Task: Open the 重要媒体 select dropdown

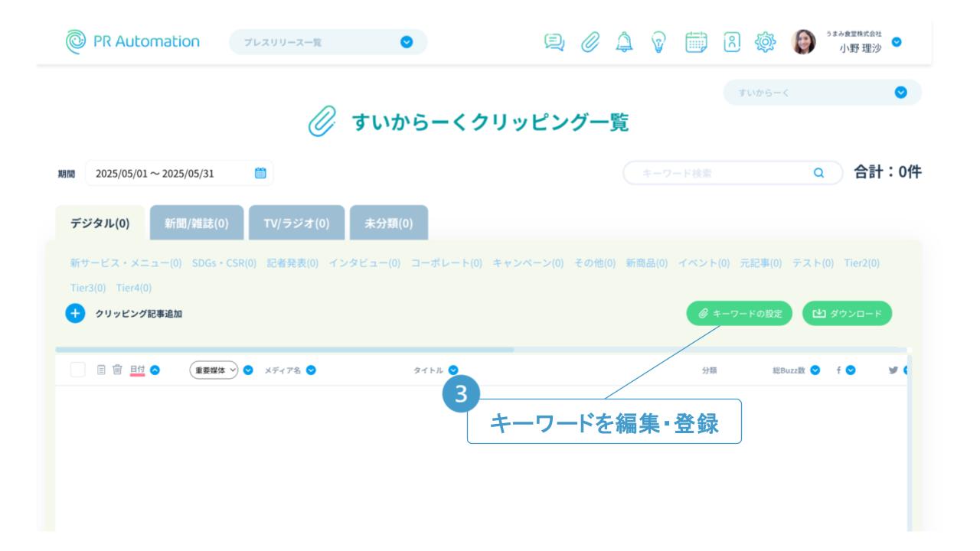Action: click(212, 370)
